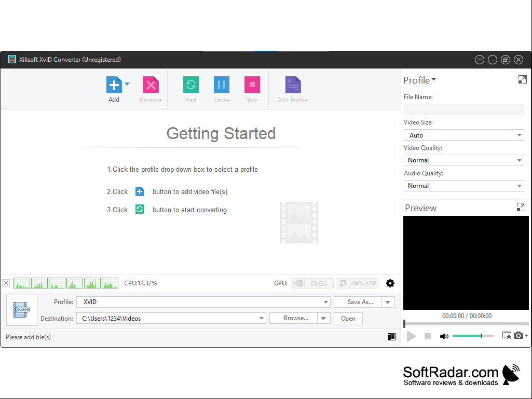This screenshot has height=399, width=532.
Task: Open the Video Size dropdown
Action: click(464, 135)
